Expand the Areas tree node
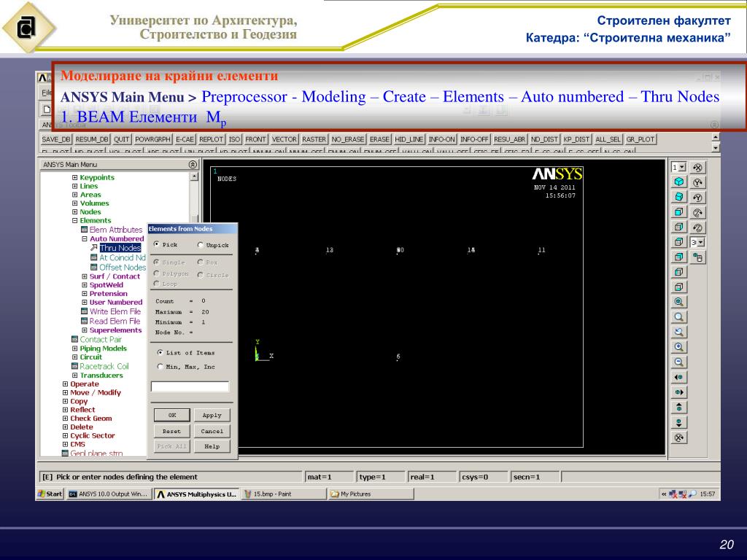Viewport: 747px width, 560px height. click(x=75, y=195)
